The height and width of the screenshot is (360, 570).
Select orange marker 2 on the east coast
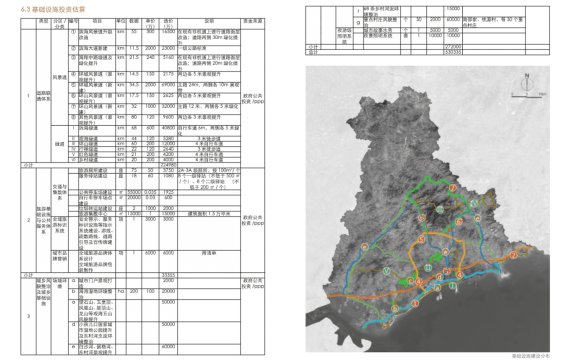click(513, 255)
